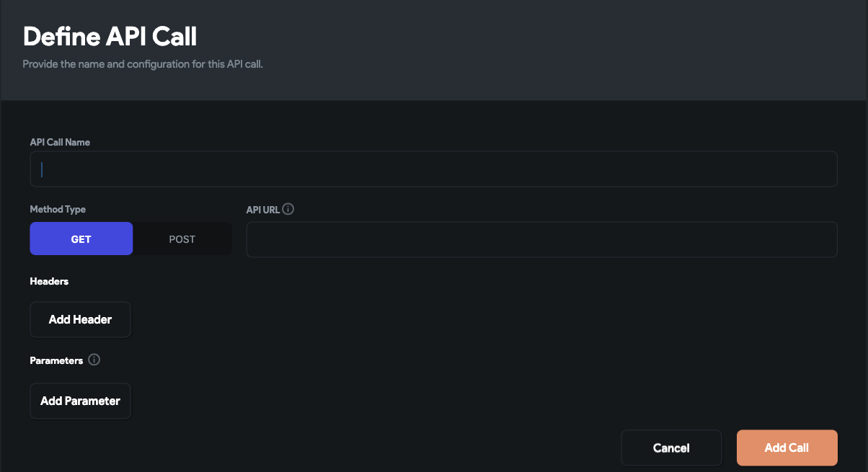Click the Method Type label
This screenshot has height=472, width=868.
tap(57, 209)
